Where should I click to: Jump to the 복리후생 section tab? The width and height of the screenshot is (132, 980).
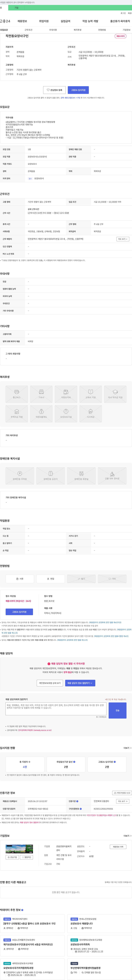point(77,30)
